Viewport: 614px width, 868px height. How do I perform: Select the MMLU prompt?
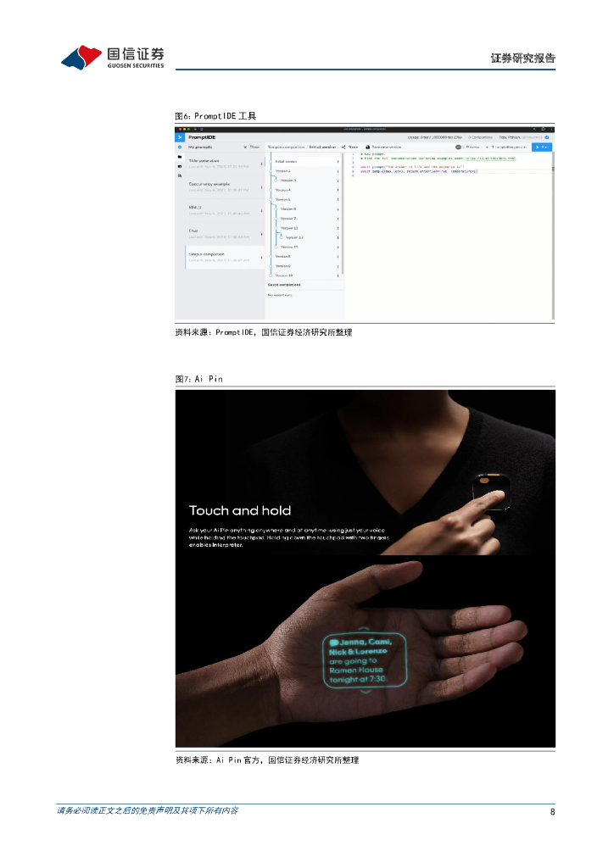pyautogui.click(x=224, y=210)
